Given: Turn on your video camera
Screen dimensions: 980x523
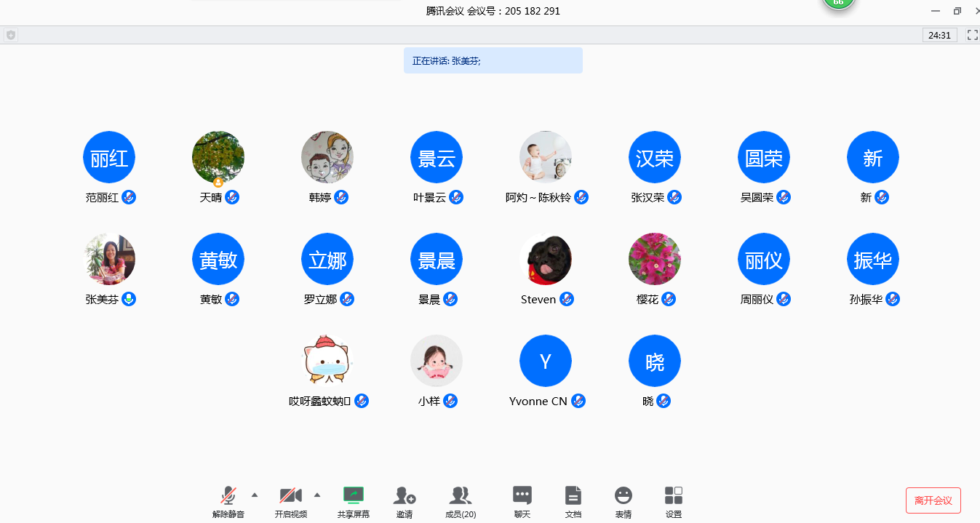Looking at the screenshot, I should click(x=290, y=496).
